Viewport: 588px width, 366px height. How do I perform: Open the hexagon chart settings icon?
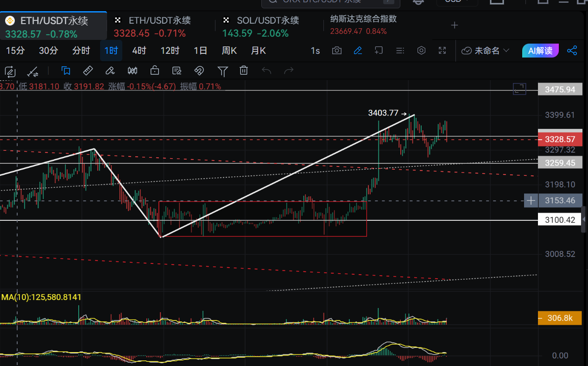tap(421, 51)
